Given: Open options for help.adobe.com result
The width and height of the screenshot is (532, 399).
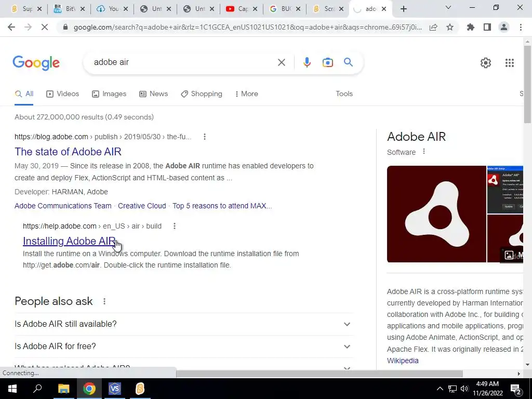Looking at the screenshot, I should (x=175, y=226).
